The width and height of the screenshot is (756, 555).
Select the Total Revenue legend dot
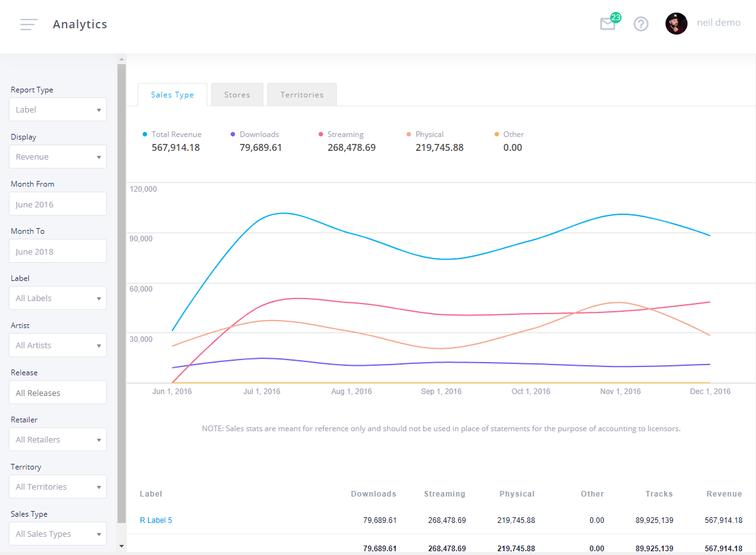click(x=145, y=134)
